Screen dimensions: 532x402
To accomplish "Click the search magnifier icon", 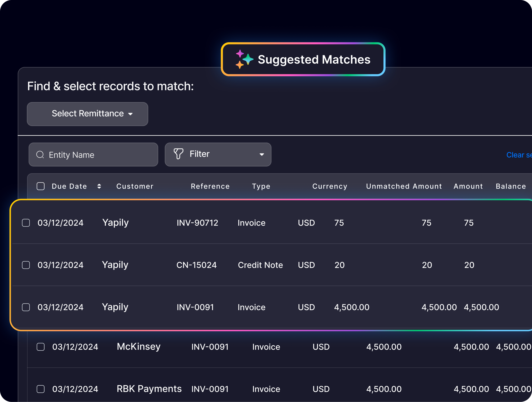I will coord(40,154).
